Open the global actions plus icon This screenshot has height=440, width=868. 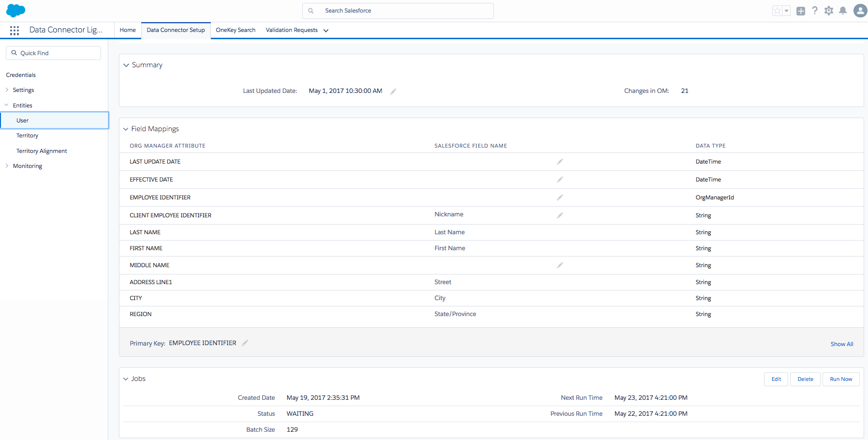[x=801, y=11]
